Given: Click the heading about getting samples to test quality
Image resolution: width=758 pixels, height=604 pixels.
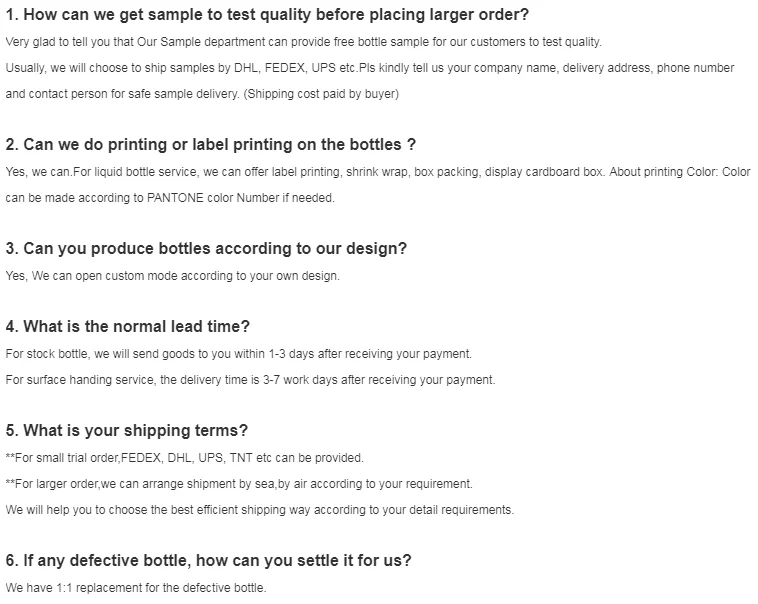Looking at the screenshot, I should [267, 15].
